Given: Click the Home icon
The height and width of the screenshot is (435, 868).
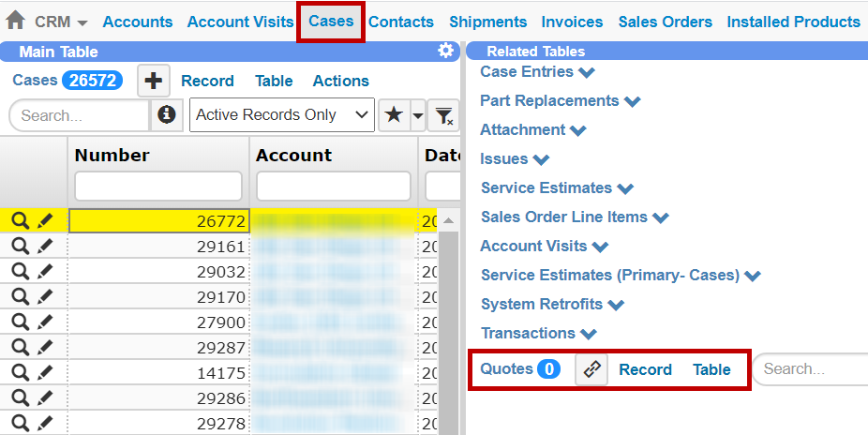Looking at the screenshot, I should [15, 21].
